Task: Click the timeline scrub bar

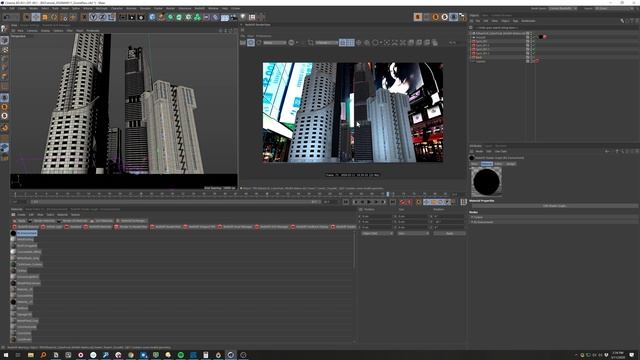Action: coord(175,202)
